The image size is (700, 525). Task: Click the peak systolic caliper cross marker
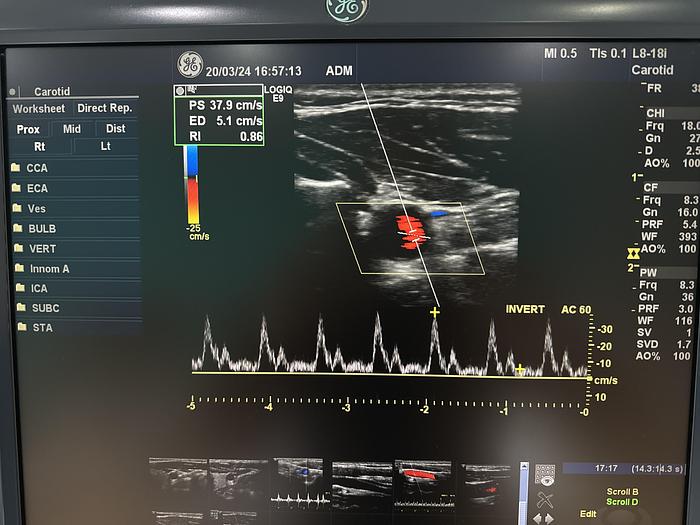point(434,312)
